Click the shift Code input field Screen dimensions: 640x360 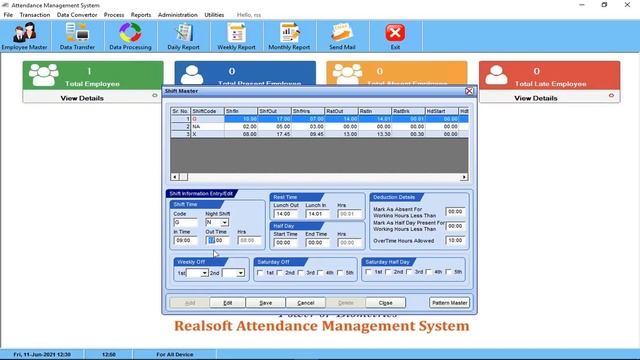pyautogui.click(x=186, y=222)
